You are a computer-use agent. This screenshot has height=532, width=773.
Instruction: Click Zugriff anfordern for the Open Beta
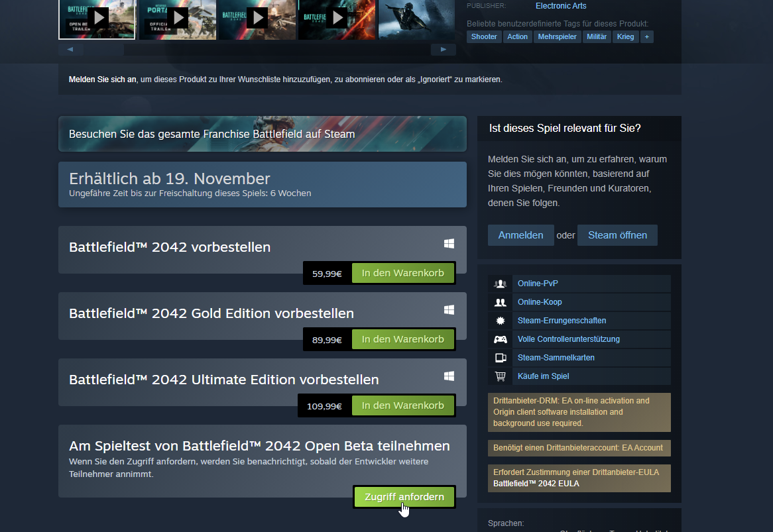[404, 498]
